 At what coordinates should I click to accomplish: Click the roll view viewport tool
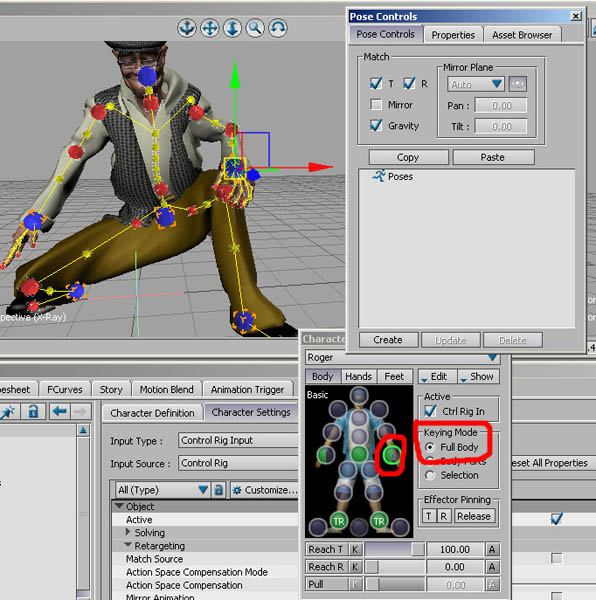278,28
